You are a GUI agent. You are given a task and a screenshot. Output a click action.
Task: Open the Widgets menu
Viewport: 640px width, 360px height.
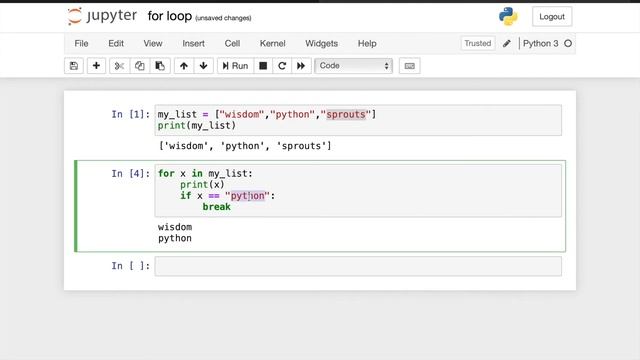(321, 43)
